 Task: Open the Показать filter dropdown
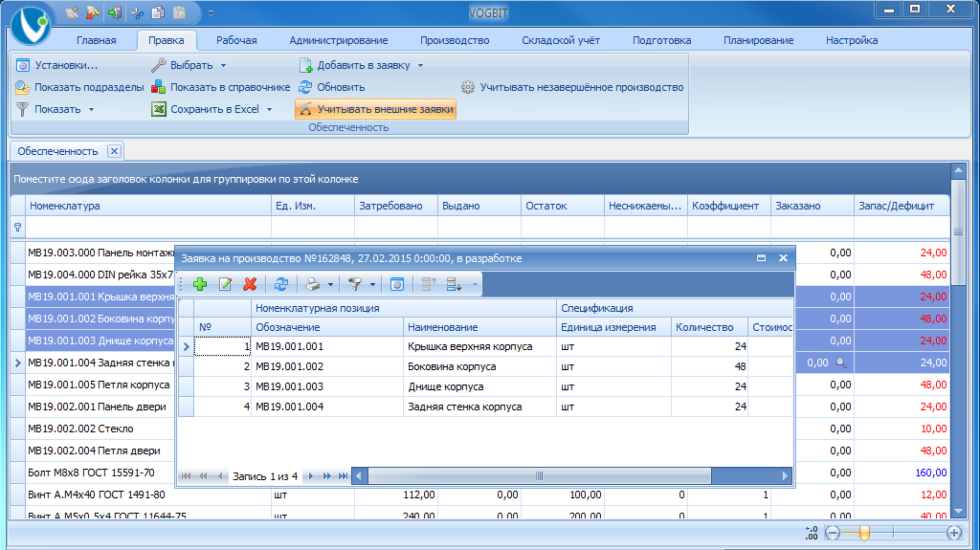[x=55, y=109]
